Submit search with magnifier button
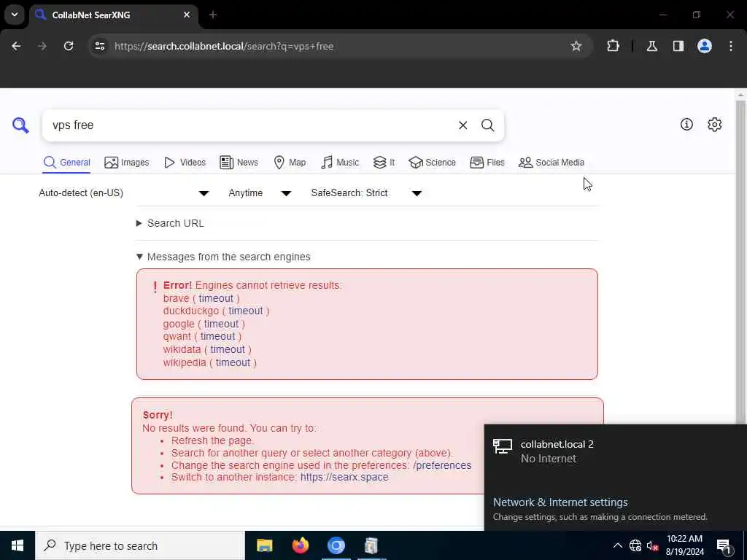The width and height of the screenshot is (747, 560). [x=487, y=125]
